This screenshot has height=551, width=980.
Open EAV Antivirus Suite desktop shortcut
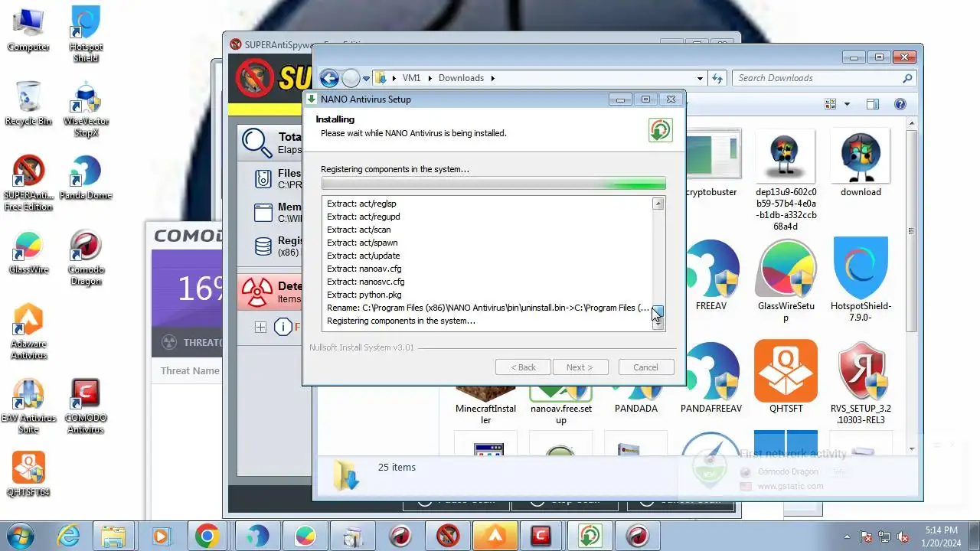[x=28, y=406]
